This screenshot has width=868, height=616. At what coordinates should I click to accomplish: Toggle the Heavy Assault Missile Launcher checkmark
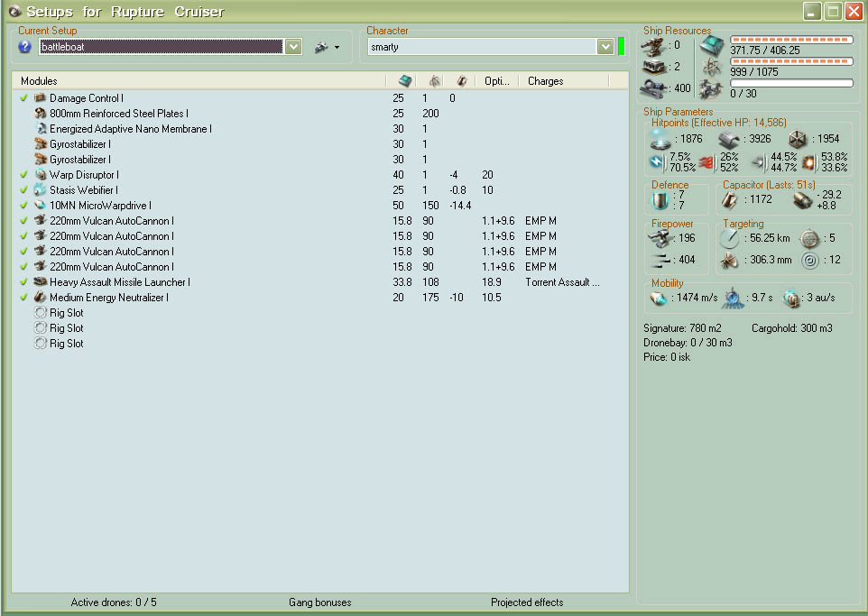(x=23, y=281)
